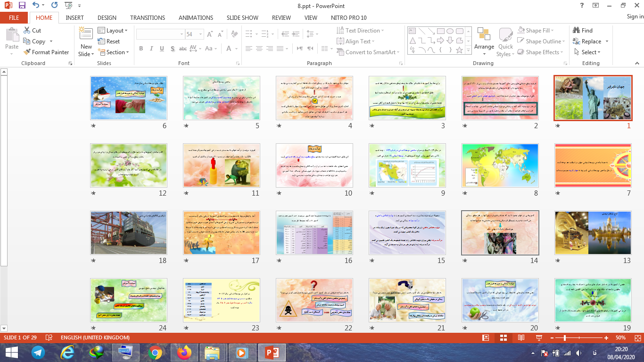644x362 pixels.
Task: Click the Format Painter brush icon
Action: coord(27,52)
